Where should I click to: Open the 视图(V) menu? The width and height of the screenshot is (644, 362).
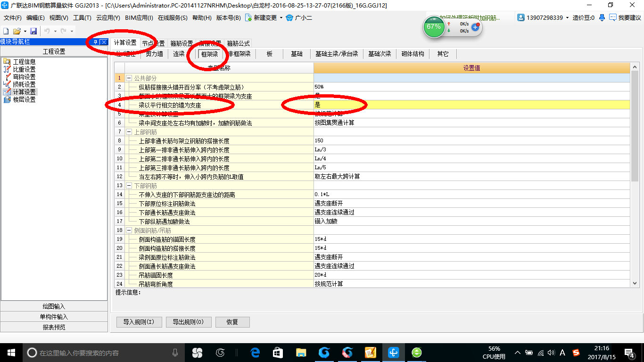[59, 18]
